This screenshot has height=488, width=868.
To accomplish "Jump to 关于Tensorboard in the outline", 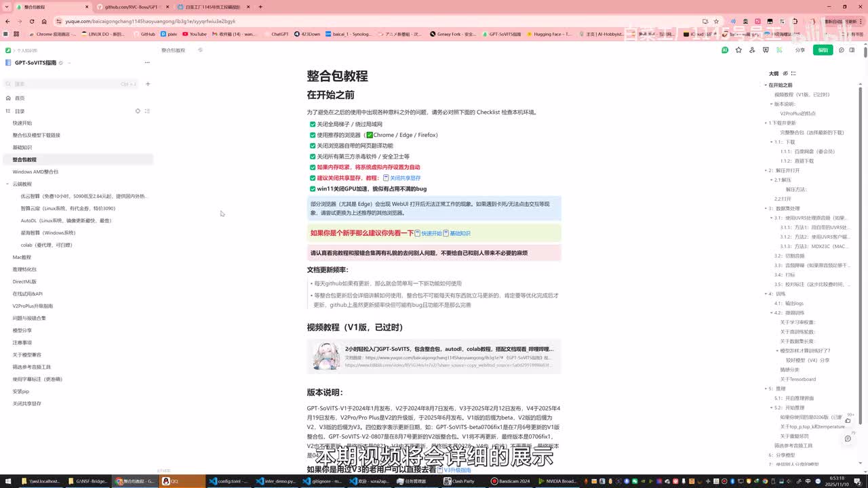I will click(x=797, y=379).
